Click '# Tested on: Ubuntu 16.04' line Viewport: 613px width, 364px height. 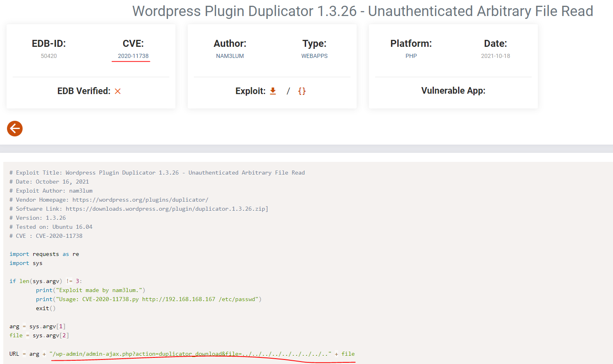point(51,227)
